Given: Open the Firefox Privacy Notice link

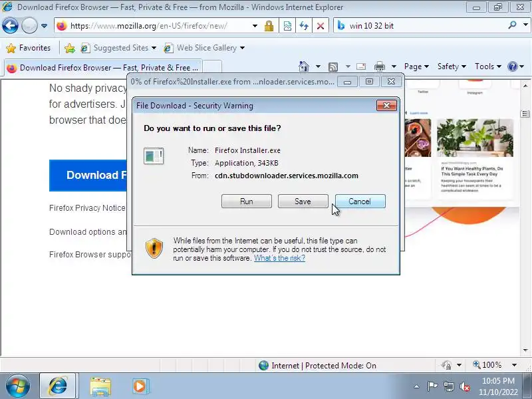Looking at the screenshot, I should point(88,208).
